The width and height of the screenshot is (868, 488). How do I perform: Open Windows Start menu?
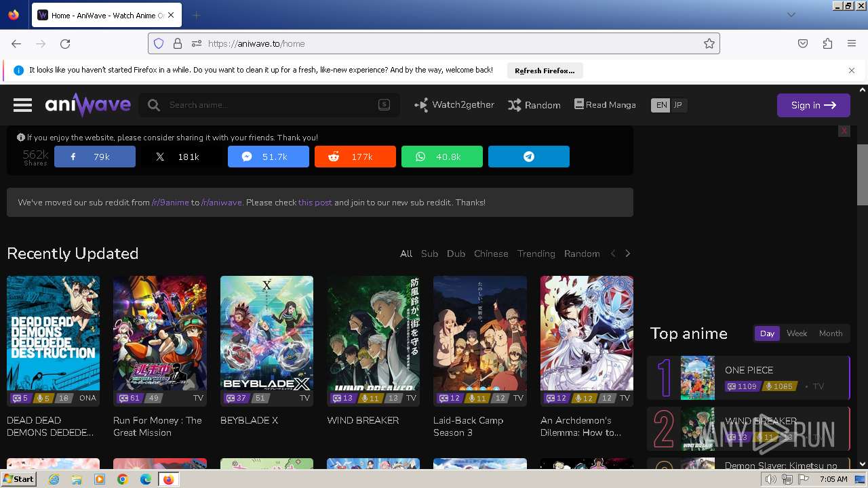click(x=19, y=479)
